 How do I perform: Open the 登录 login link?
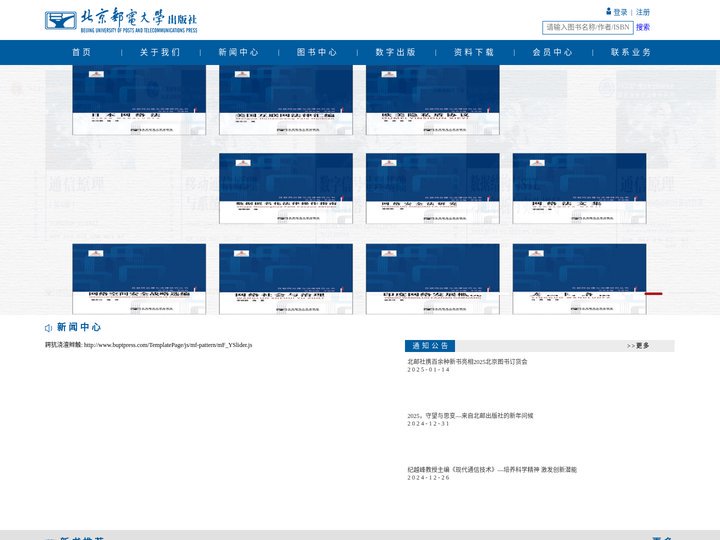click(620, 12)
